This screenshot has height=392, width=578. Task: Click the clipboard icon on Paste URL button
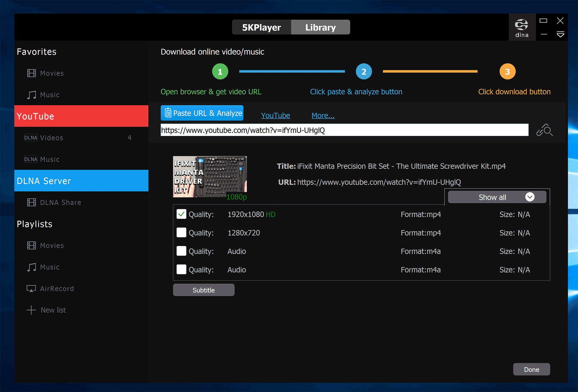tap(168, 113)
